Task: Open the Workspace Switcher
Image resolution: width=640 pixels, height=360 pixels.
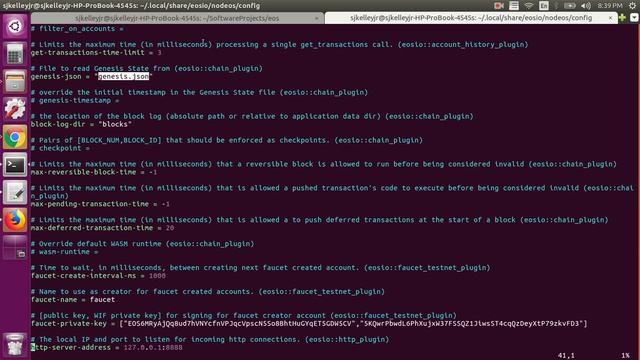Action: coord(15,248)
